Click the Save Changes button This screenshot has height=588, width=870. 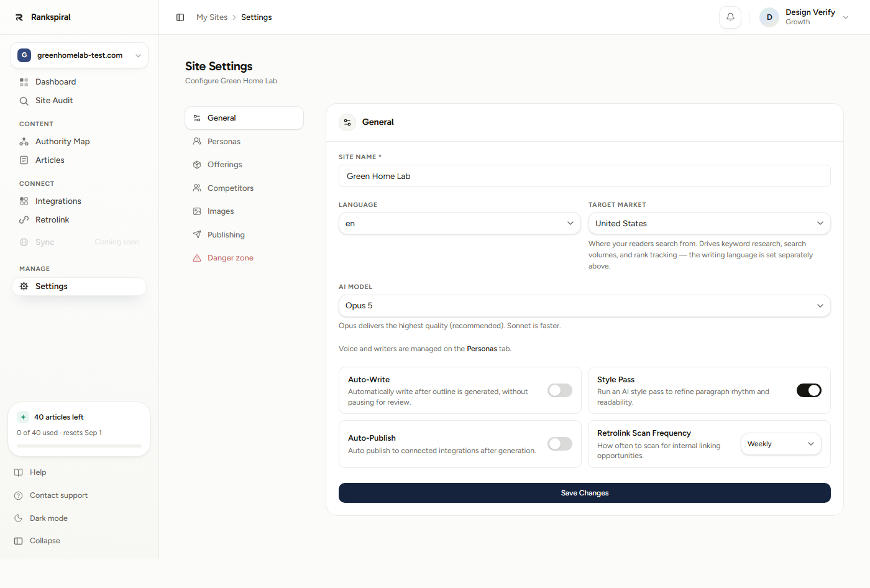coord(585,493)
